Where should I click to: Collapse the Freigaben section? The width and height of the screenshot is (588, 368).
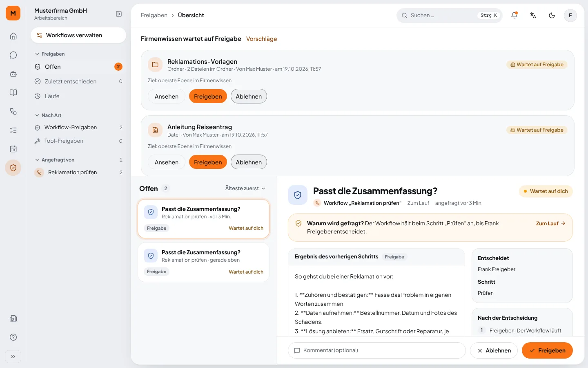tap(50, 54)
